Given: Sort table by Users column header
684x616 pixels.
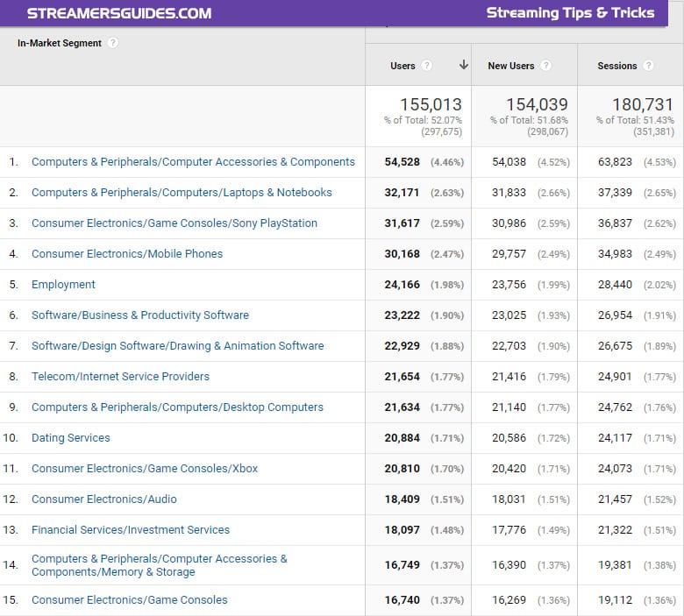Looking at the screenshot, I should tap(403, 66).
